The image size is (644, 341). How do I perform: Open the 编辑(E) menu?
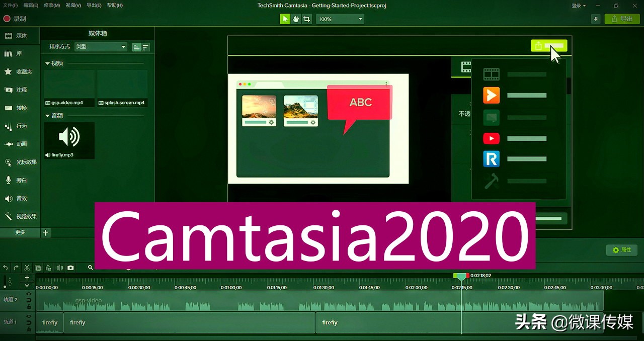[31, 6]
